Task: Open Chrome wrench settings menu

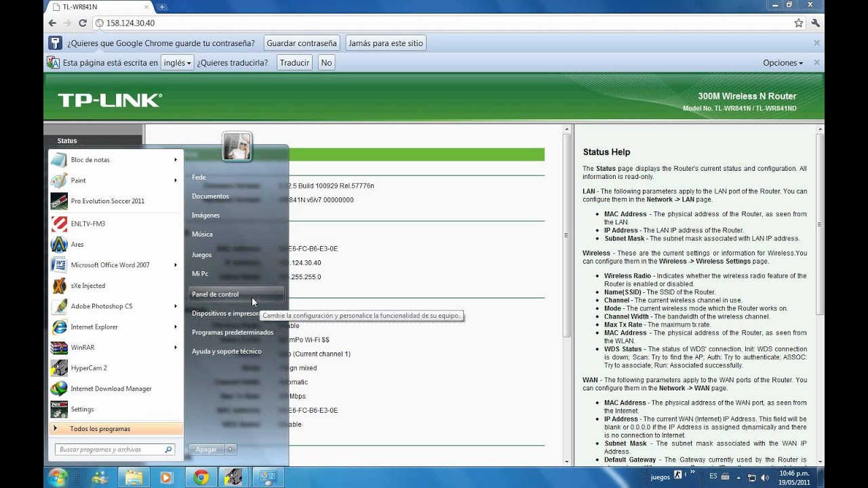Action: pyautogui.click(x=815, y=23)
